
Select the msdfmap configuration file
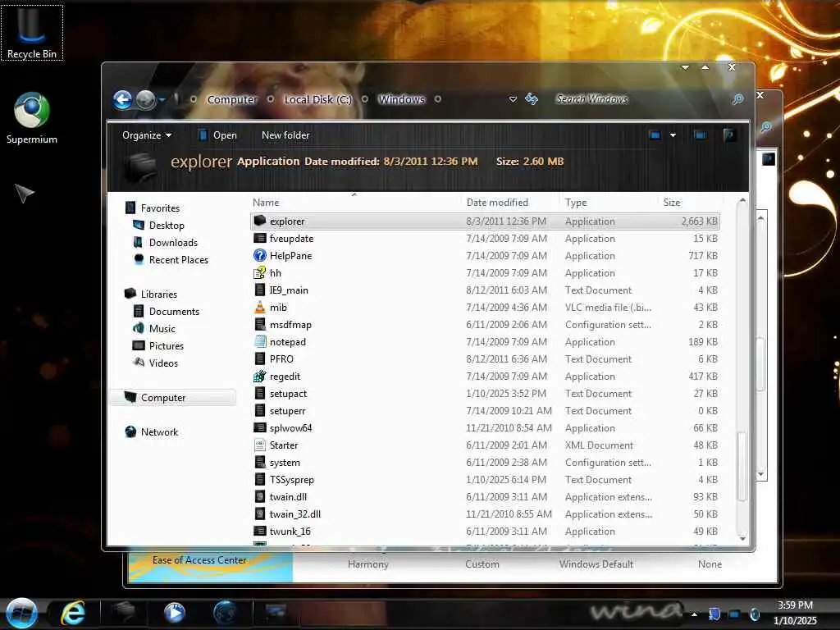click(x=485, y=325)
